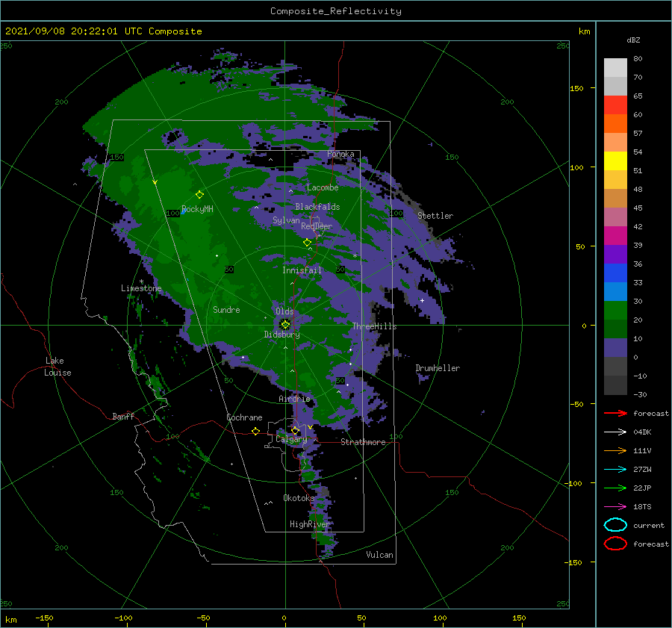
Task: Click the dBZ scale heading
Action: [x=633, y=40]
